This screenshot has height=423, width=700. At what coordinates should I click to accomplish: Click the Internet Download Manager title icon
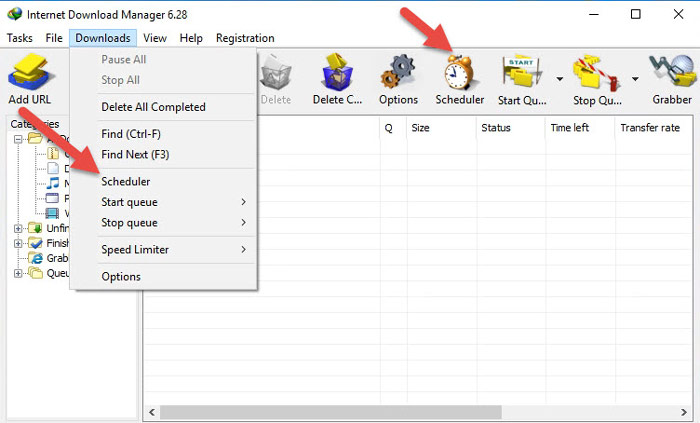point(14,14)
